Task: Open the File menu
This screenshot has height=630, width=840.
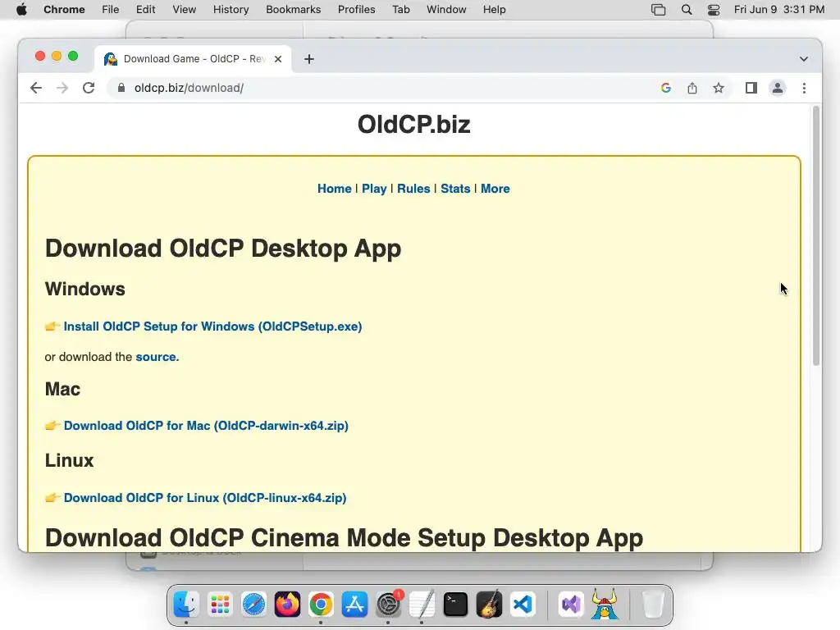Action: click(111, 10)
